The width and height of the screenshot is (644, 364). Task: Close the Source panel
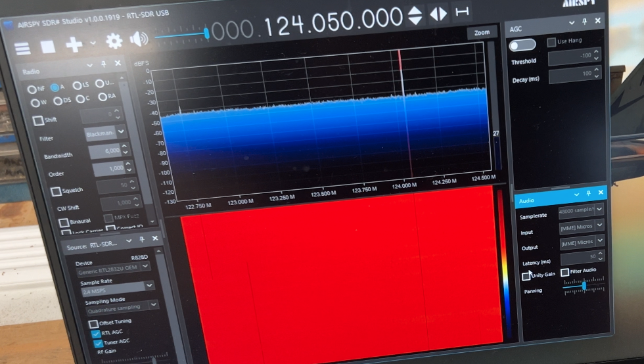pos(155,239)
